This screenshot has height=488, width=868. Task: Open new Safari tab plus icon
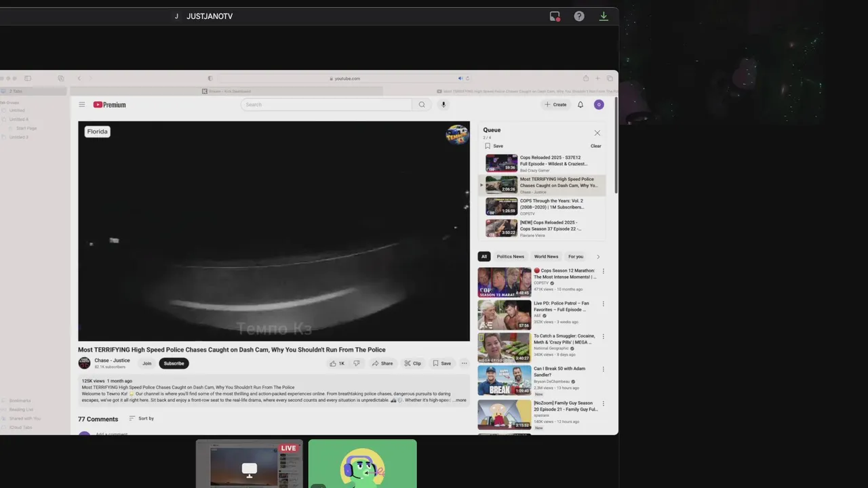(597, 79)
